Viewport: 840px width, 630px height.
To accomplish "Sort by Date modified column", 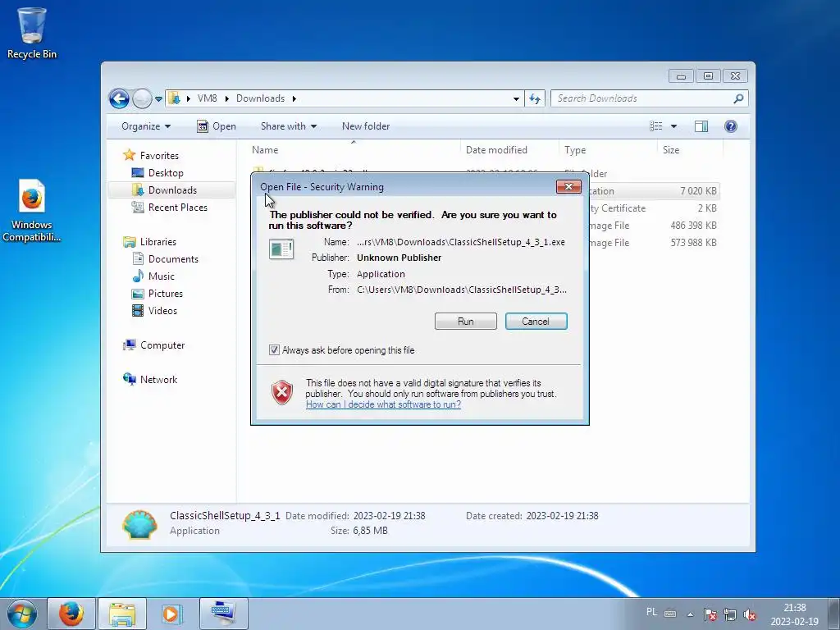I will coord(509,150).
